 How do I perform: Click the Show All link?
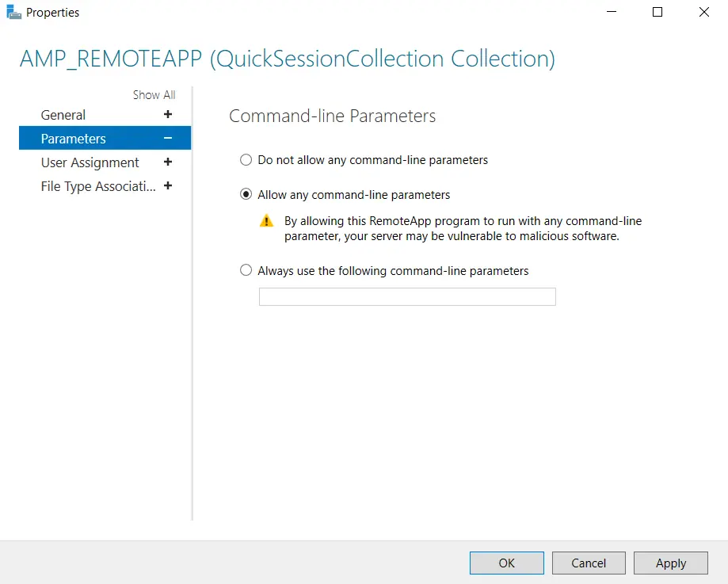tap(154, 94)
